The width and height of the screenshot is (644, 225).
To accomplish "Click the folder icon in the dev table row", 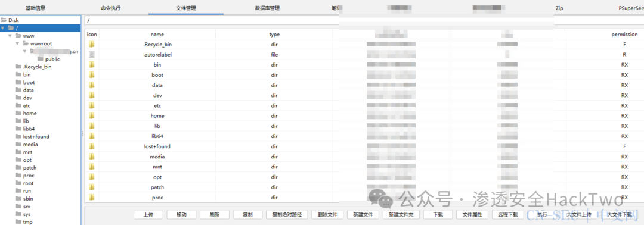I will click(x=92, y=95).
